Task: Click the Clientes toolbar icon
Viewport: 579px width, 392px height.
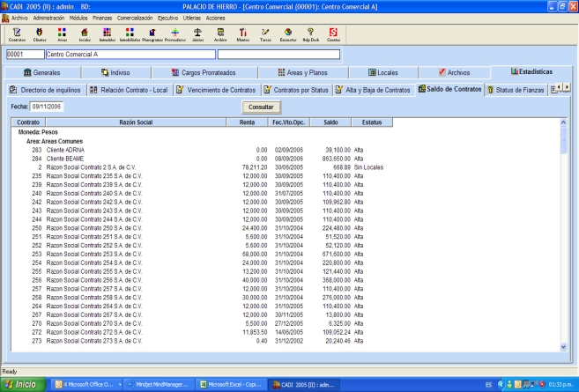Action: 40,33
